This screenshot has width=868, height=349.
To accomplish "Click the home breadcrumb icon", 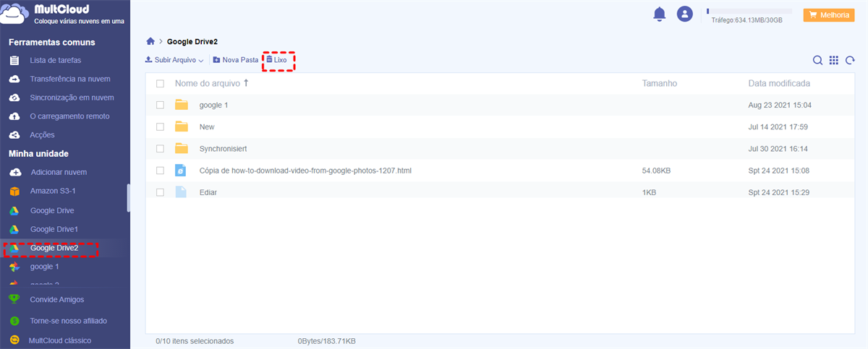I will 150,42.
